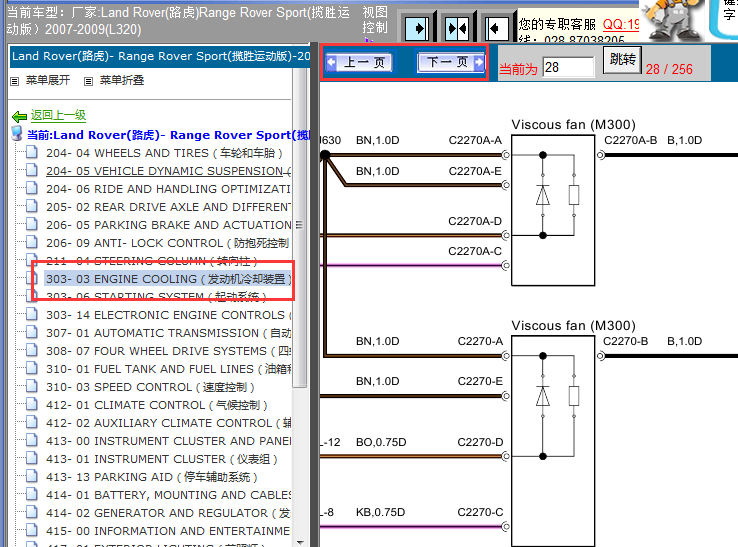Open the QQ customer service link
Viewport: 738px width, 547px height.
point(621,24)
